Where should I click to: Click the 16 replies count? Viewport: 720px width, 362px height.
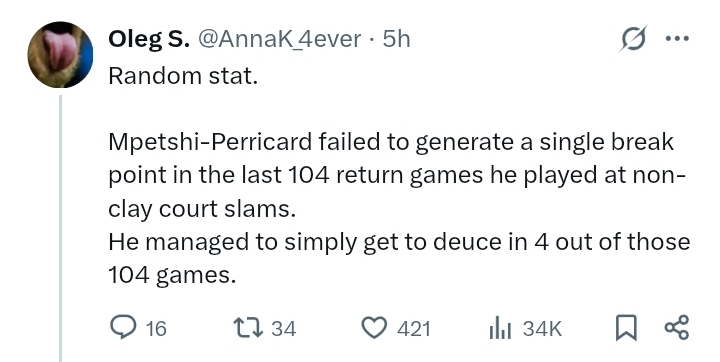(x=156, y=329)
